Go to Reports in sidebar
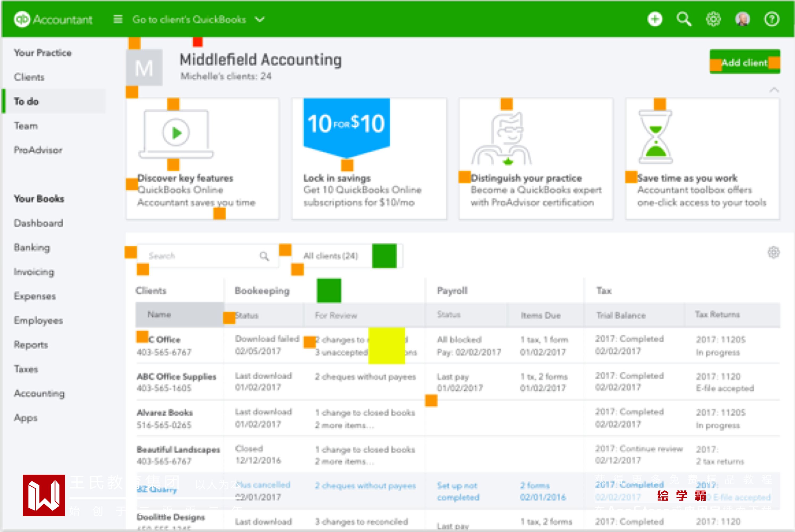The width and height of the screenshot is (795, 532). pos(31,345)
